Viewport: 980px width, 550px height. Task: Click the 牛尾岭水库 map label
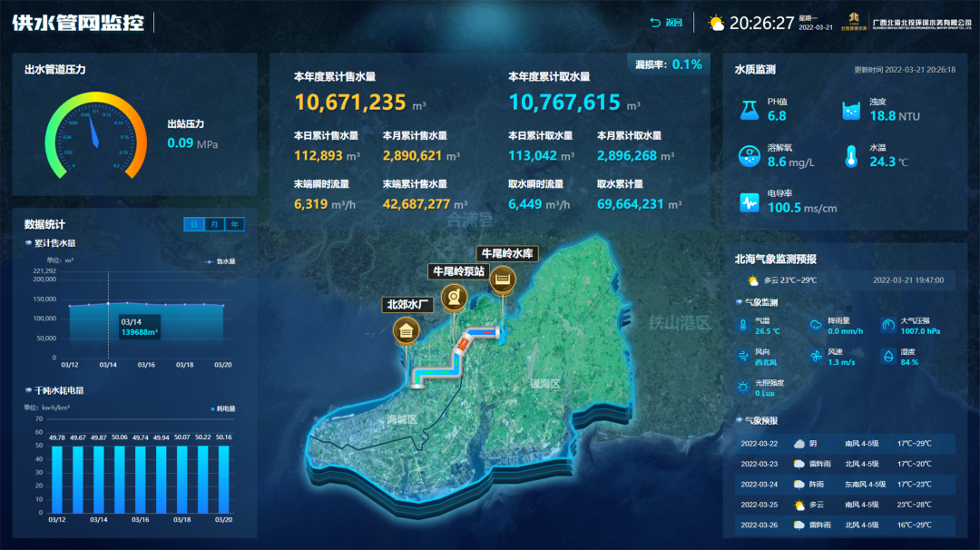coord(507,253)
